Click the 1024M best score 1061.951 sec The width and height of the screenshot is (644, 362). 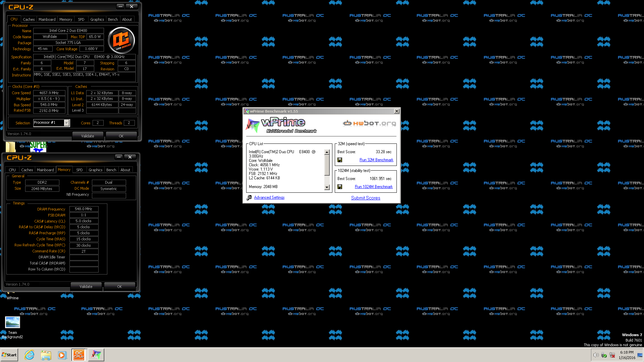[x=380, y=179]
